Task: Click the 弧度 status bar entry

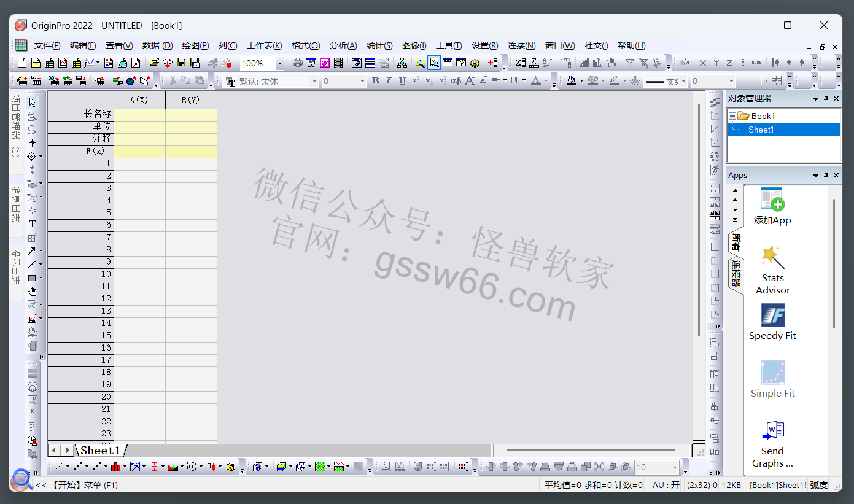Action: coord(818,485)
